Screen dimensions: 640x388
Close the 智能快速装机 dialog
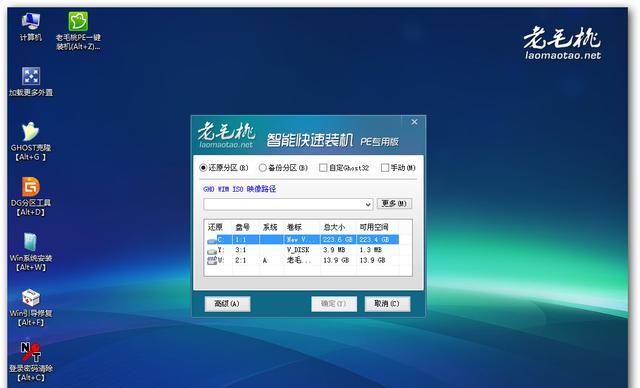(x=414, y=122)
